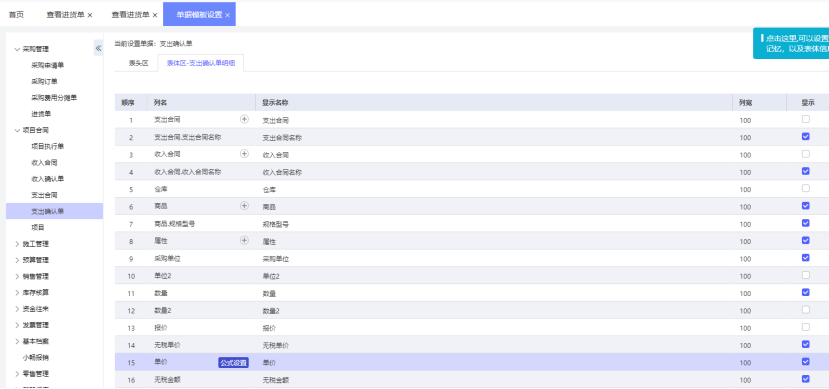This screenshot has width=829, height=389.
Task: Check the display box for 单位2 row
Action: [805, 275]
